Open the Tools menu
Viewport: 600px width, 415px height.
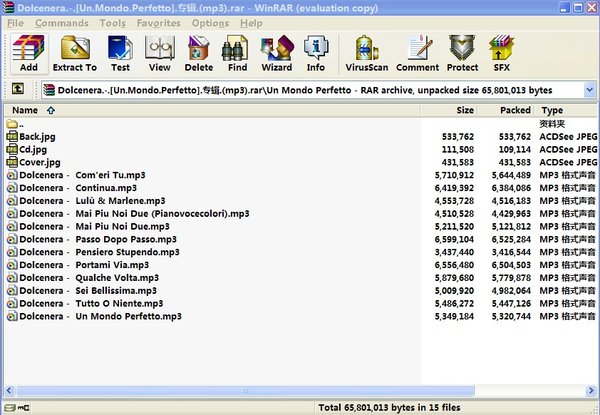pos(112,23)
